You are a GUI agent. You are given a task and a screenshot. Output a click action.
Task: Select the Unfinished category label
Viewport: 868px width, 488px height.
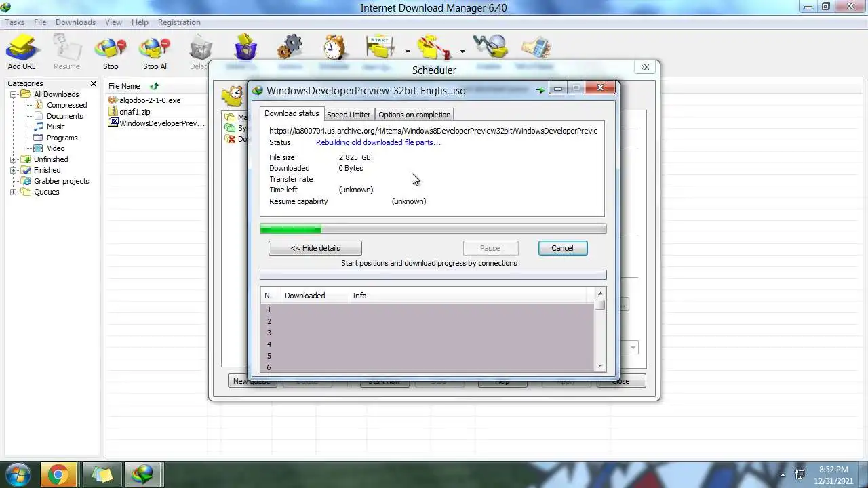point(51,159)
